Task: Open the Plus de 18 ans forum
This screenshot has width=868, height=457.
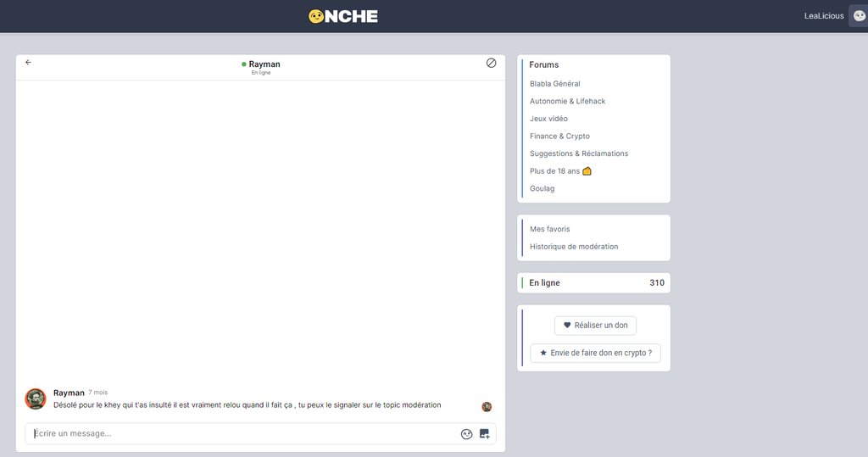Action: pyautogui.click(x=560, y=171)
